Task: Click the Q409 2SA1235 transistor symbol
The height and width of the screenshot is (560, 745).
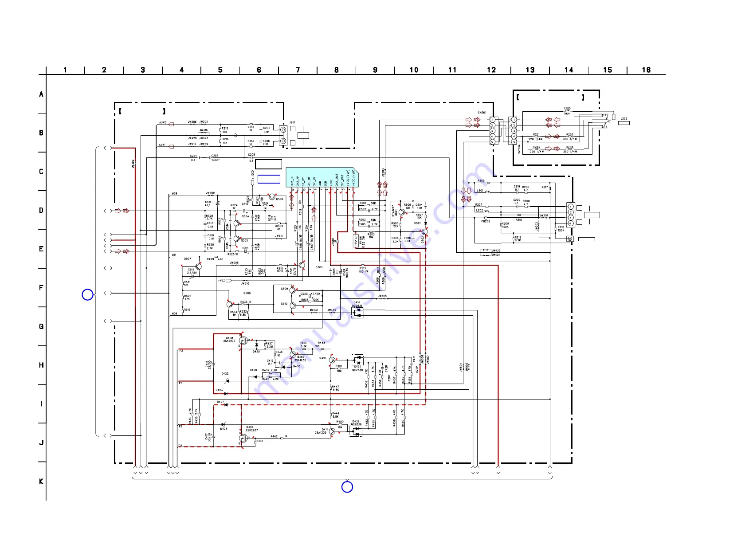Action: click(x=293, y=354)
